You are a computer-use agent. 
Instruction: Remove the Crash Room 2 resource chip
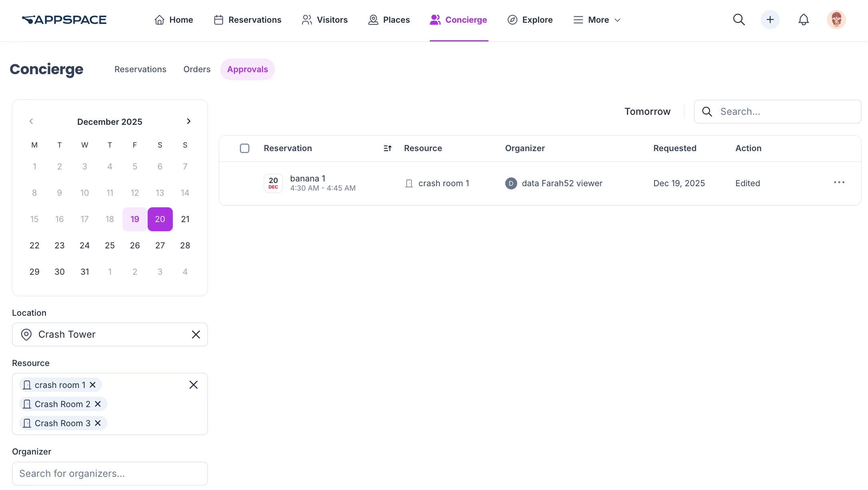(98, 404)
